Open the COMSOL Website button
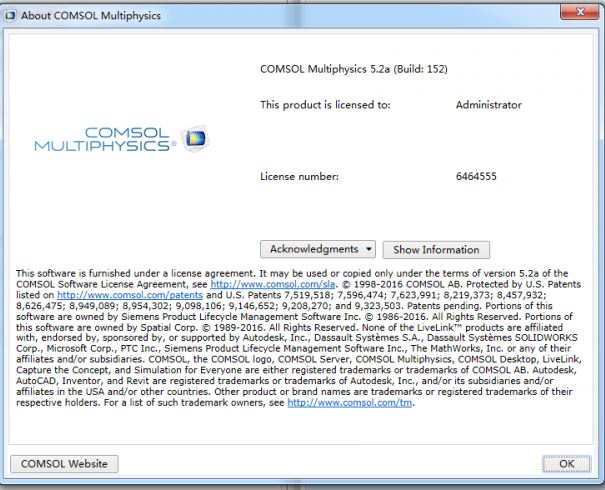The width and height of the screenshot is (605, 490). [64, 464]
